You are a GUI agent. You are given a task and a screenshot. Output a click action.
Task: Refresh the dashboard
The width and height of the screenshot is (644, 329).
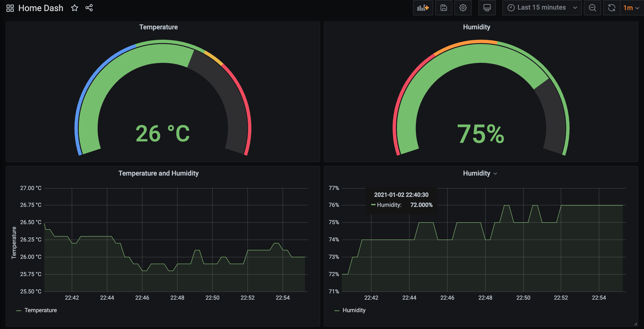pyautogui.click(x=612, y=8)
